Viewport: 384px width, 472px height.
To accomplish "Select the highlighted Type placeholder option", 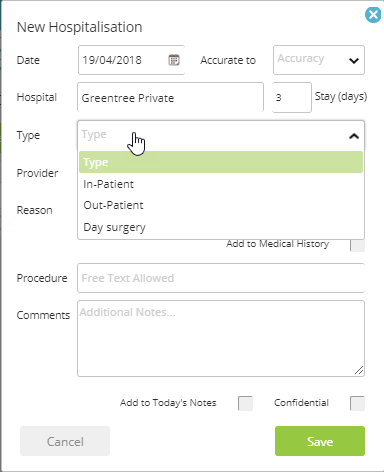I will [x=221, y=162].
